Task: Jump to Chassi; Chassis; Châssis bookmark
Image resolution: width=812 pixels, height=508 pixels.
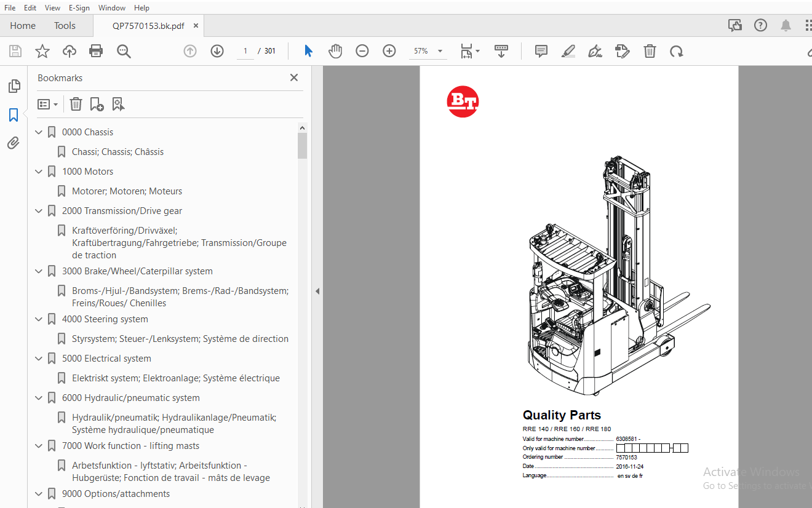Action: [x=117, y=152]
